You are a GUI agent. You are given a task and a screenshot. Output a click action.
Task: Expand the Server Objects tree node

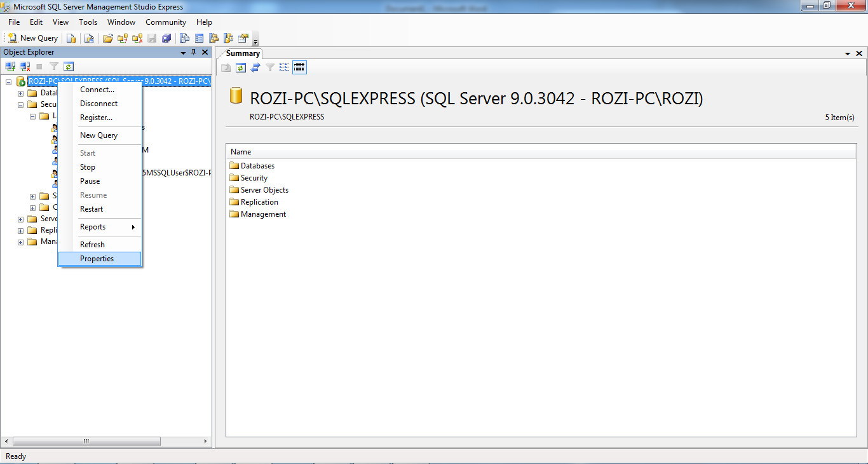[21, 219]
